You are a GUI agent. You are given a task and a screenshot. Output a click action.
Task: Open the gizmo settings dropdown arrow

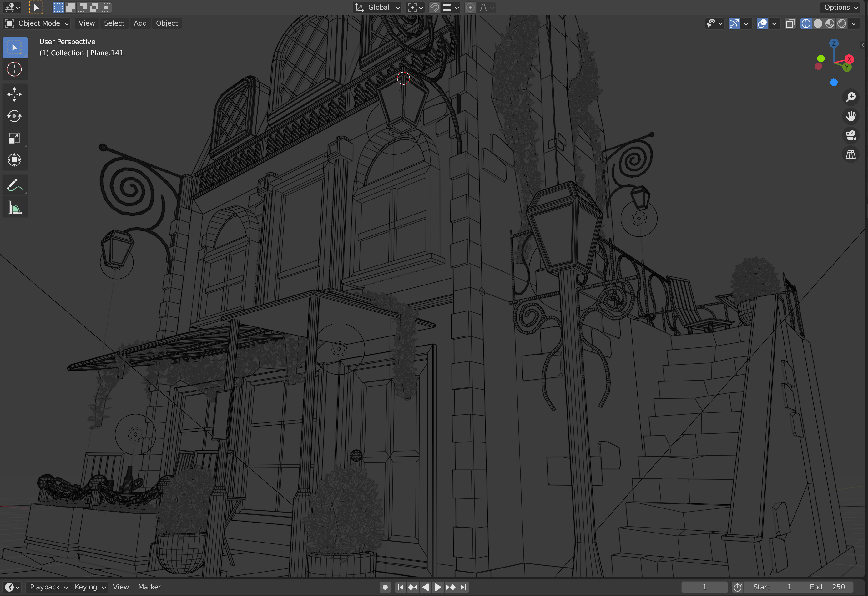click(x=746, y=23)
